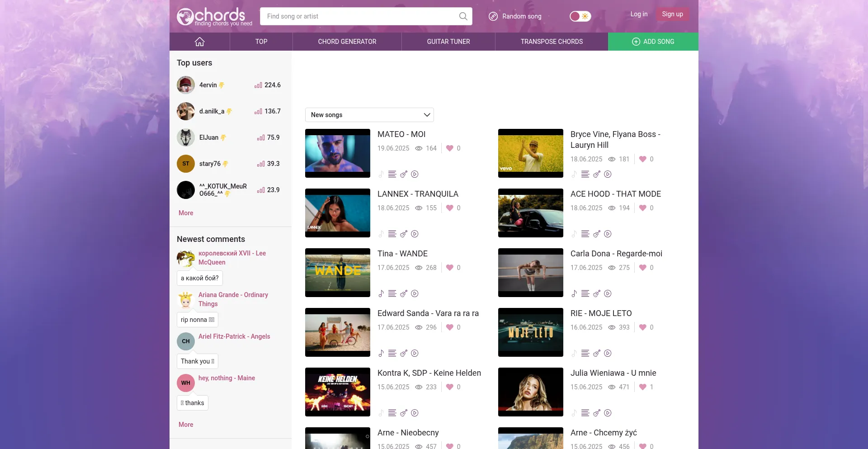Screen dimensions: 868x449
Task: Click the Random song disc icon
Action: pos(493,16)
